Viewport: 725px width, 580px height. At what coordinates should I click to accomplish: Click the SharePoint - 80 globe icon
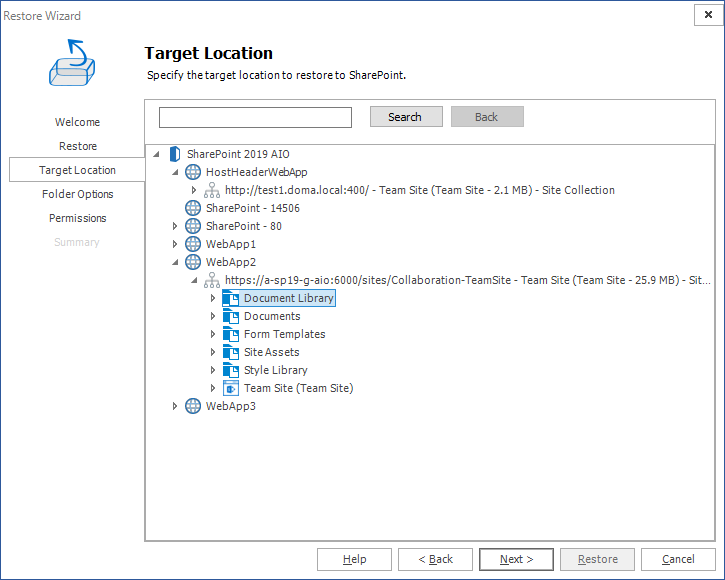click(193, 226)
